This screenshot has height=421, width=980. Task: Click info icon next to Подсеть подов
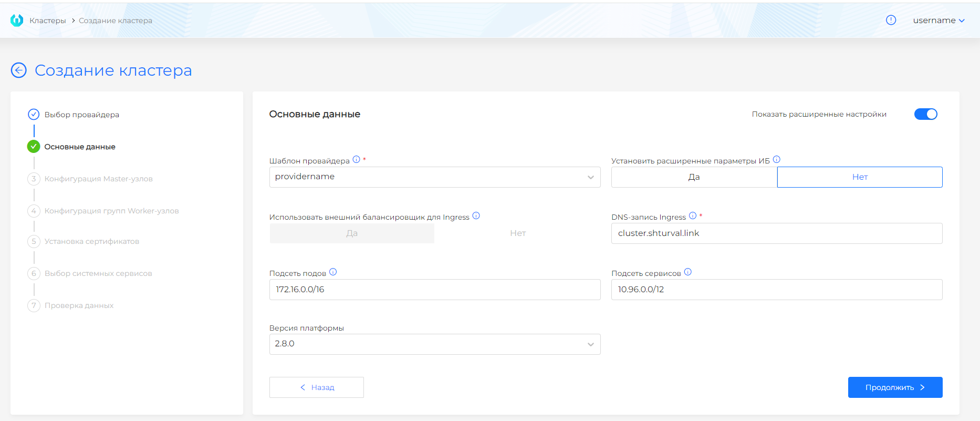[x=333, y=272]
